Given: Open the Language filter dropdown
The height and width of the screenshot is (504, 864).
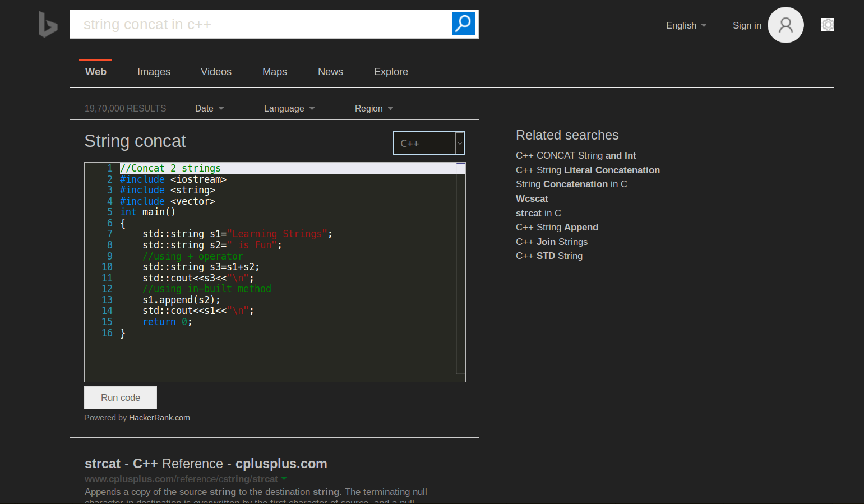Looking at the screenshot, I should [289, 108].
